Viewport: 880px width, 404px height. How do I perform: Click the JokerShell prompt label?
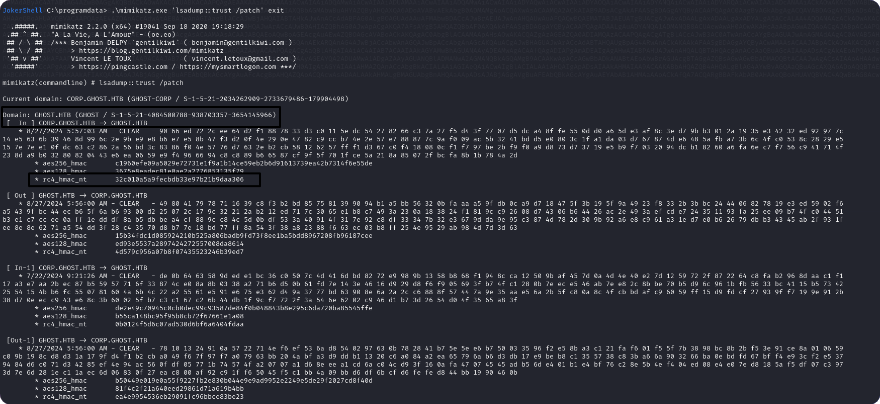click(x=23, y=8)
